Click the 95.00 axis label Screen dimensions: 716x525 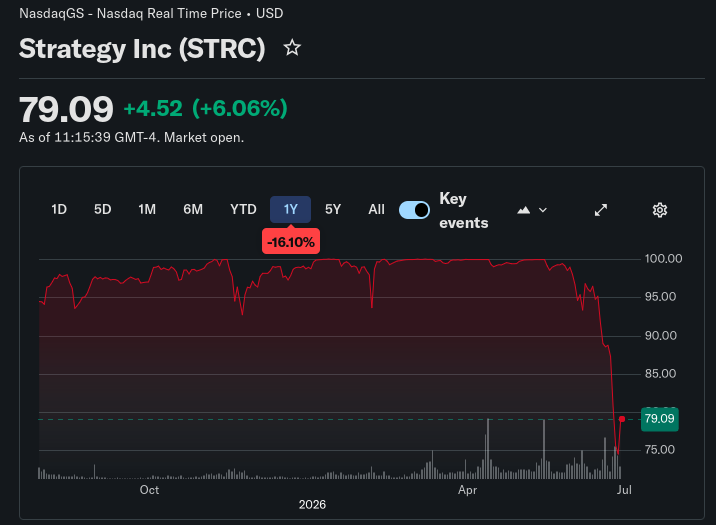coord(660,297)
